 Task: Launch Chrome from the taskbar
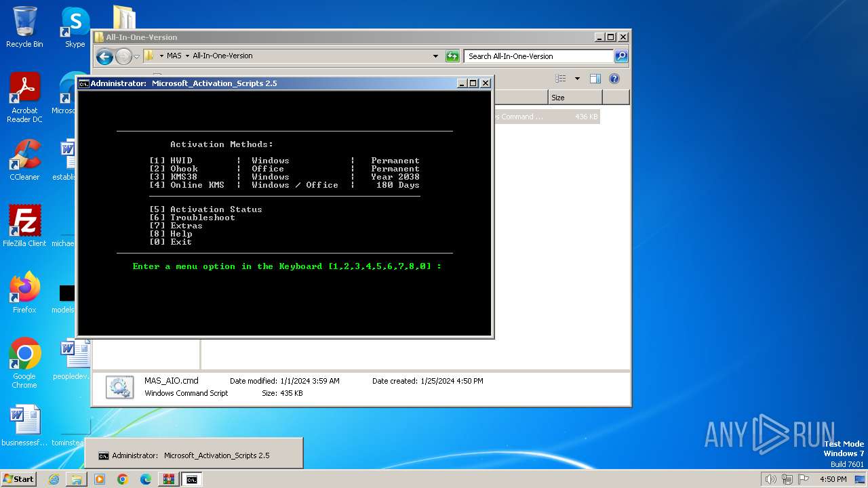123,479
